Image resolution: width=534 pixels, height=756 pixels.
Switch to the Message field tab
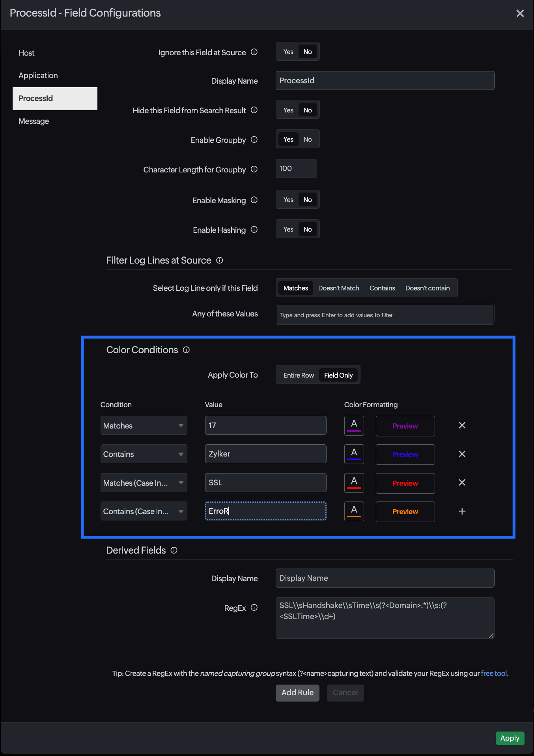pyautogui.click(x=34, y=121)
